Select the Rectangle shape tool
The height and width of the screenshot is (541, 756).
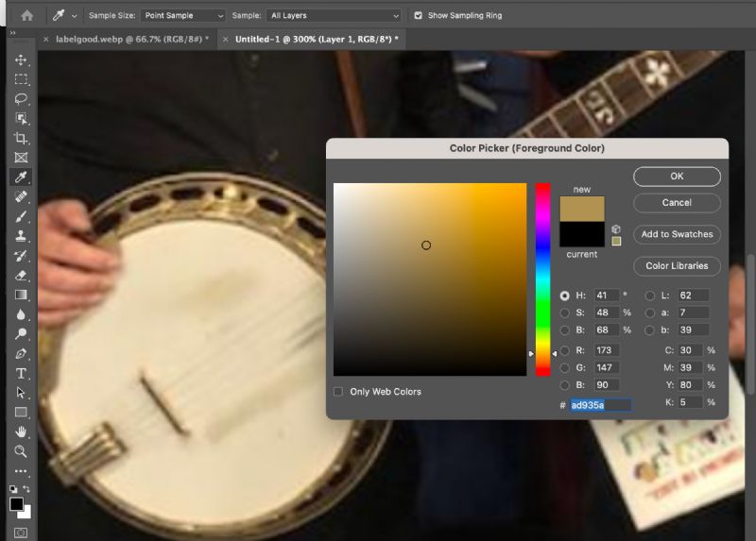21,413
